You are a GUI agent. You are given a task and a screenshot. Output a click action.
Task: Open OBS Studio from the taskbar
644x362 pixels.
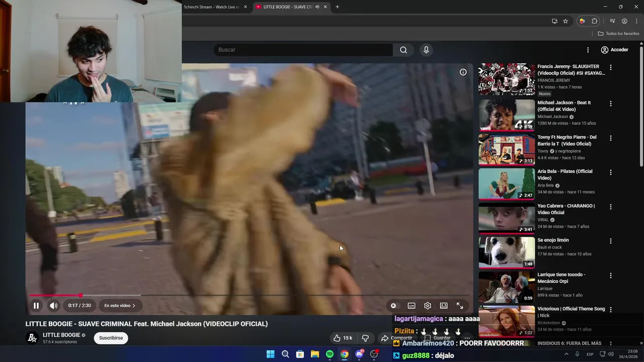pyautogui.click(x=374, y=354)
